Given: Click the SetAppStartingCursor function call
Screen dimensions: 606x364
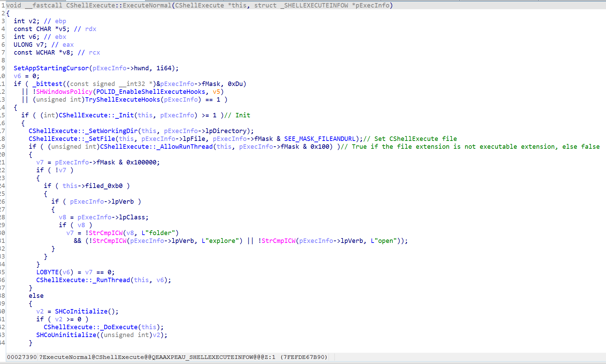Looking at the screenshot, I should point(51,68).
